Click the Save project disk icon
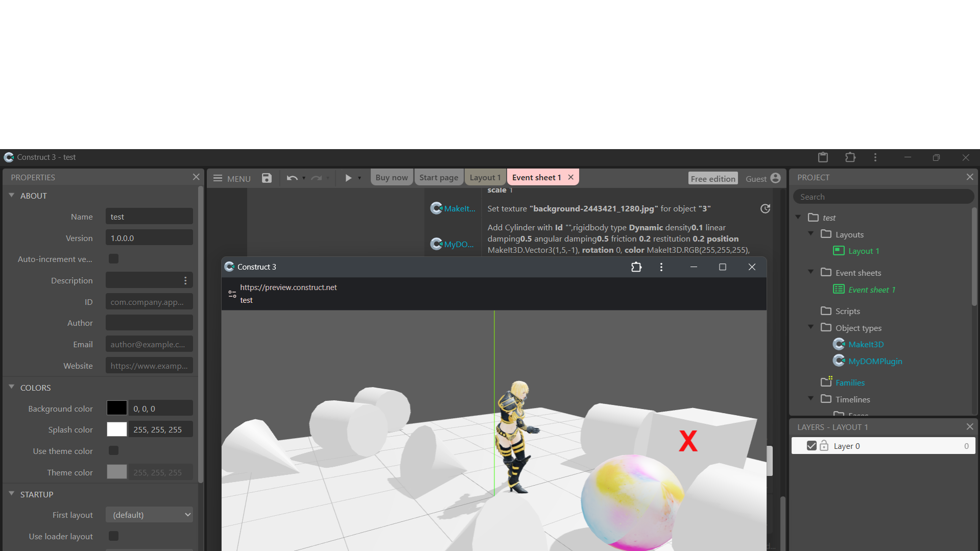This screenshot has height=551, width=980. click(x=267, y=178)
